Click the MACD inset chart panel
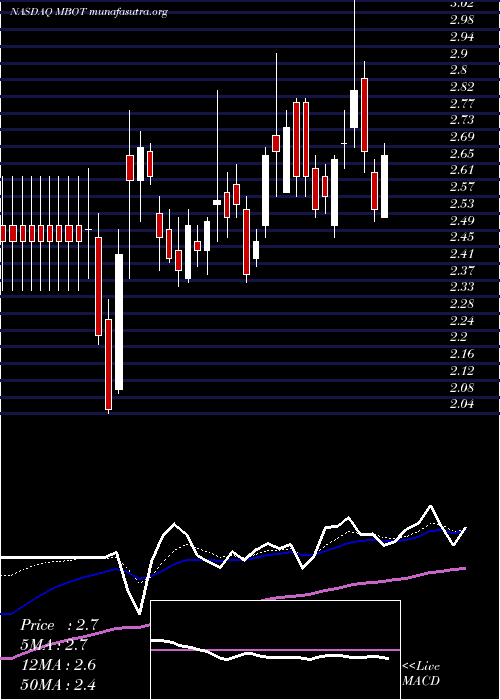Screen dimensions: 500x700 pos(275,650)
